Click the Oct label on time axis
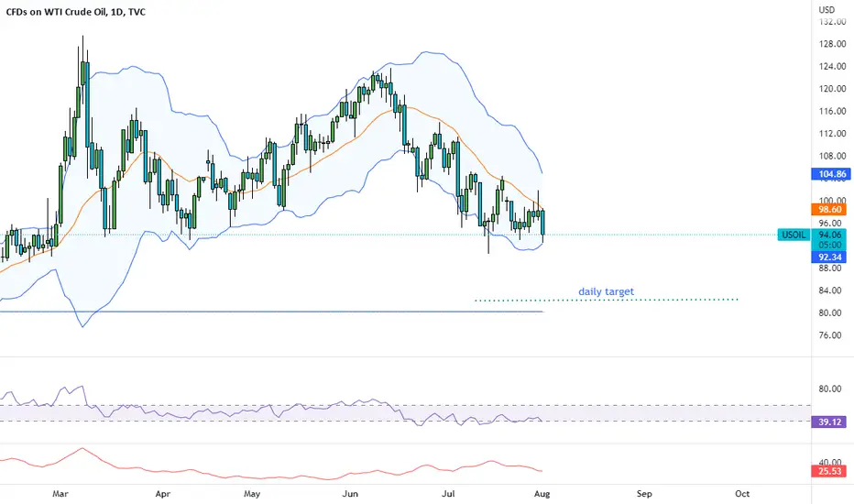Image resolution: width=854 pixels, height=504 pixels. (x=742, y=494)
